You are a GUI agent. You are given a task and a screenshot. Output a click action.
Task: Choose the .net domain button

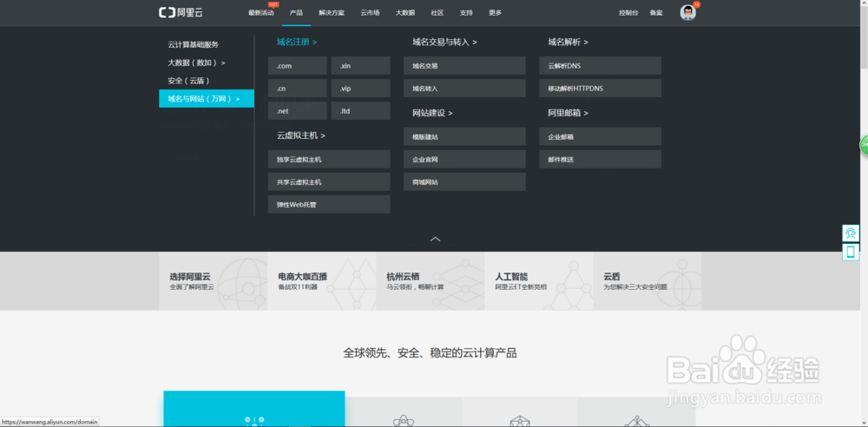[x=297, y=111]
